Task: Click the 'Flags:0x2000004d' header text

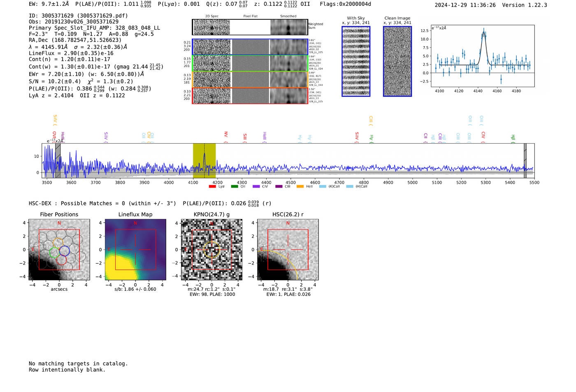Action: (x=346, y=4)
